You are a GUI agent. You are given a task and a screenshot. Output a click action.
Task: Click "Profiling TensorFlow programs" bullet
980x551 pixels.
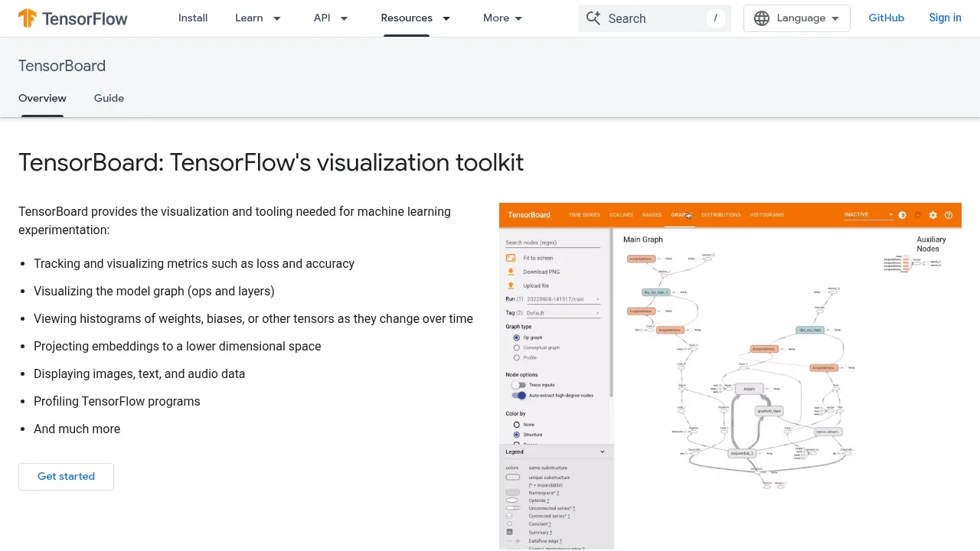[117, 401]
